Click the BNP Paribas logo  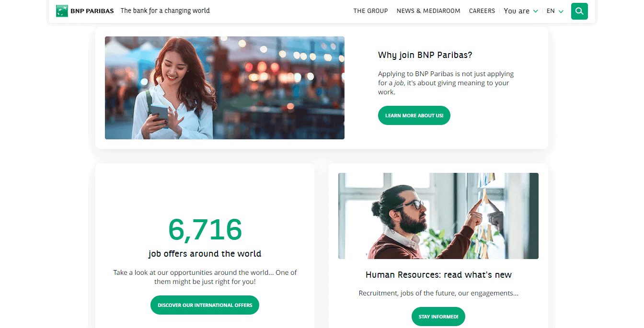click(85, 11)
